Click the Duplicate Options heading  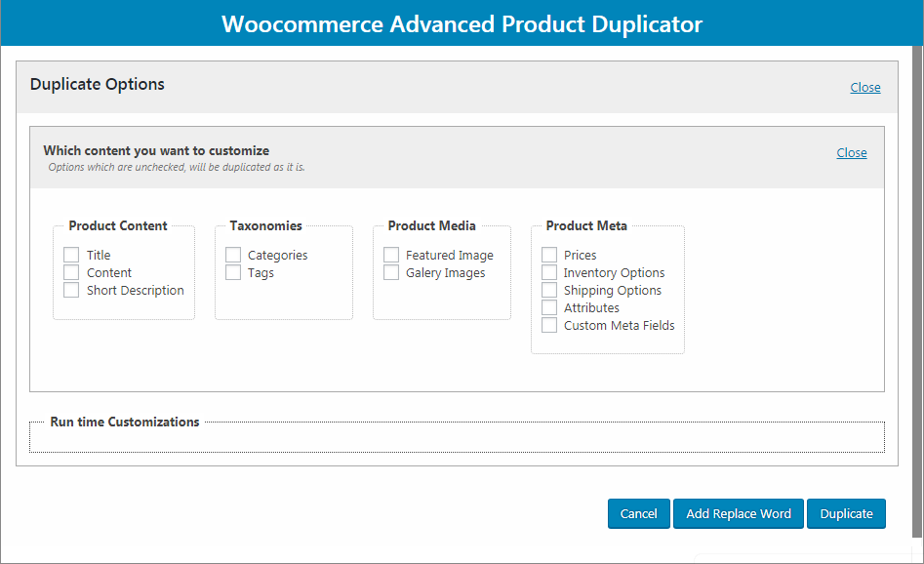point(98,84)
